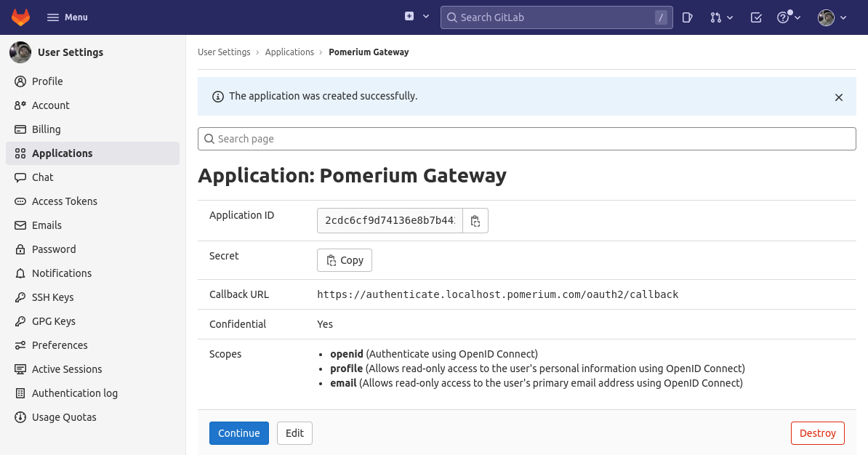Open the help question mark icon
This screenshot has width=868, height=455.
(x=784, y=17)
